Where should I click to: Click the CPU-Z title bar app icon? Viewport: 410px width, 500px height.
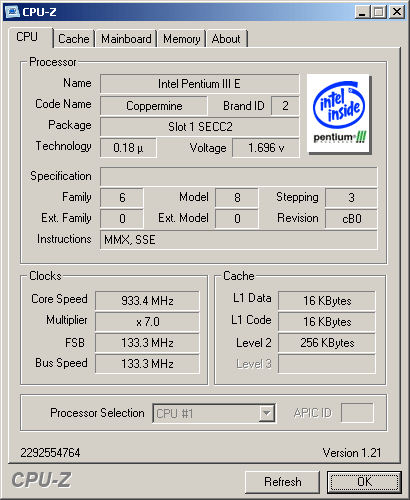[x=12, y=12]
